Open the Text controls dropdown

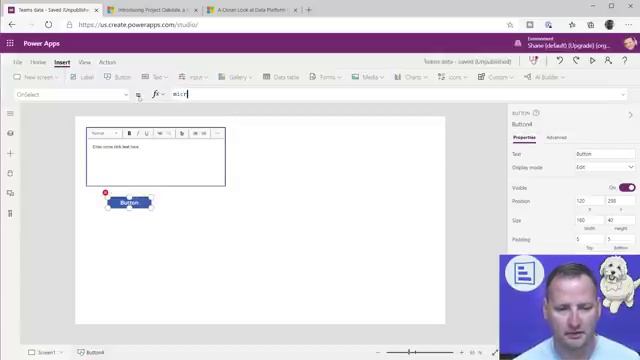(155, 77)
